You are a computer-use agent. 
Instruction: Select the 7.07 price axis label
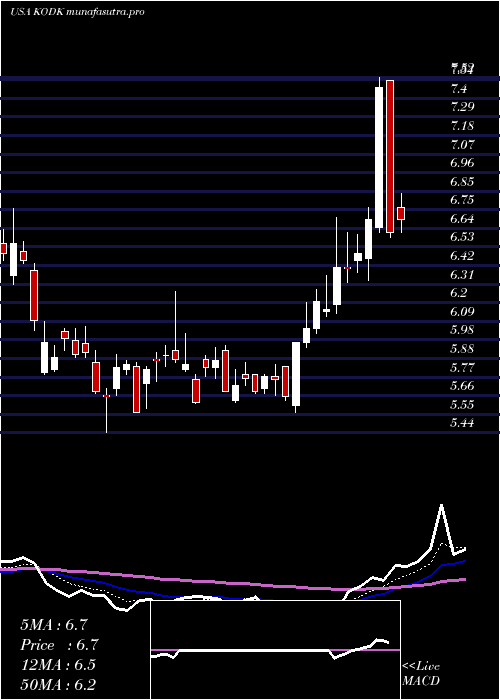(x=462, y=145)
